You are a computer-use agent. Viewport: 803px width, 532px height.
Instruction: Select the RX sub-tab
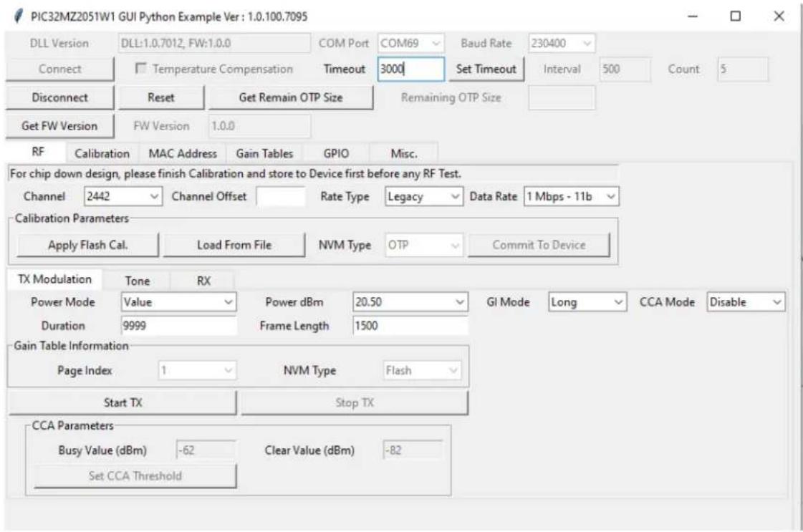[x=203, y=281]
